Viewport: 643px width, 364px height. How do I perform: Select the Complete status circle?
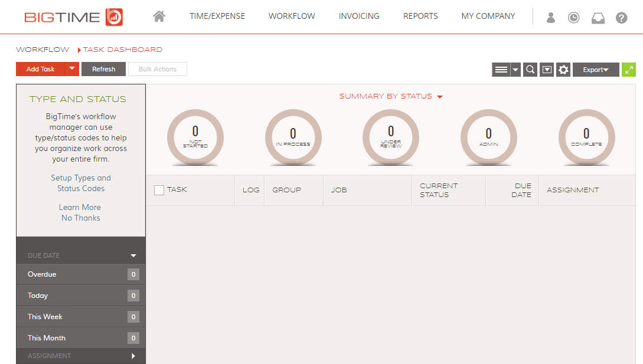coord(587,137)
